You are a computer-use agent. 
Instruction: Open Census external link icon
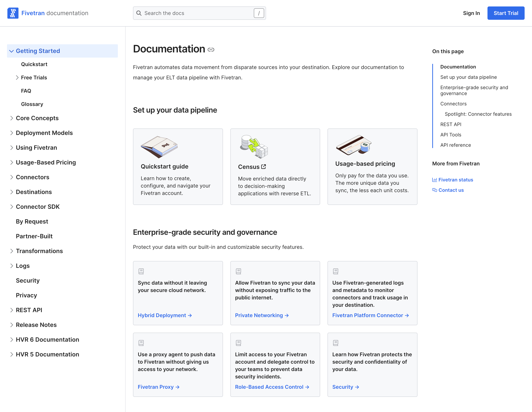(264, 167)
